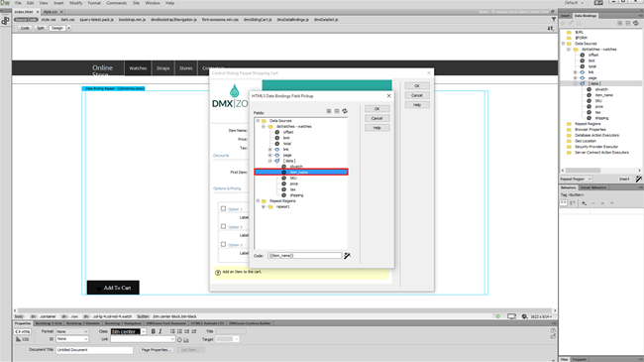Click the magic wand icon beside Code field
Viewport: 644px width, 362px height.
pos(347,256)
